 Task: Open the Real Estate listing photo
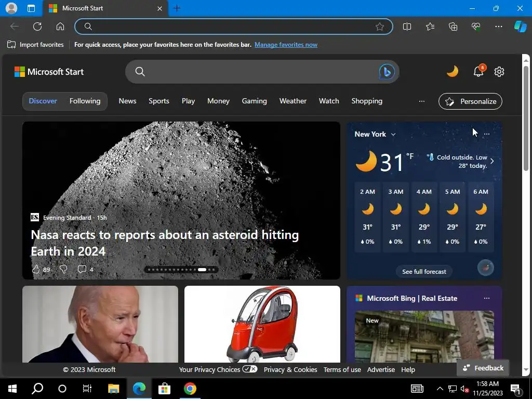pyautogui.click(x=424, y=337)
